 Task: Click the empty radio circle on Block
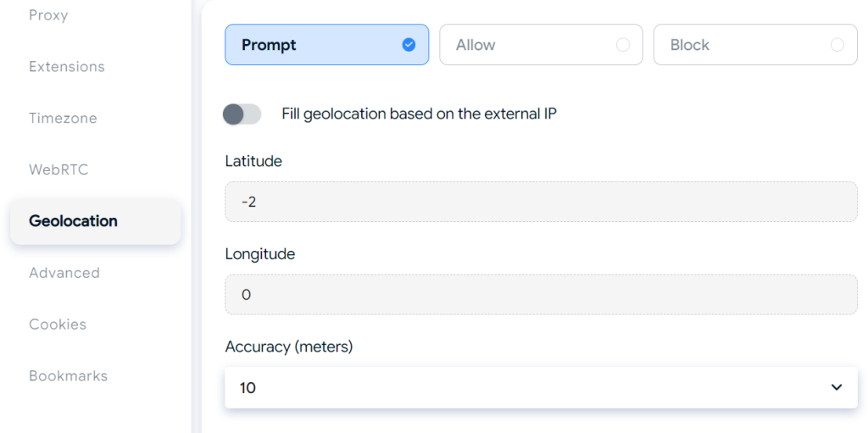[x=837, y=45]
